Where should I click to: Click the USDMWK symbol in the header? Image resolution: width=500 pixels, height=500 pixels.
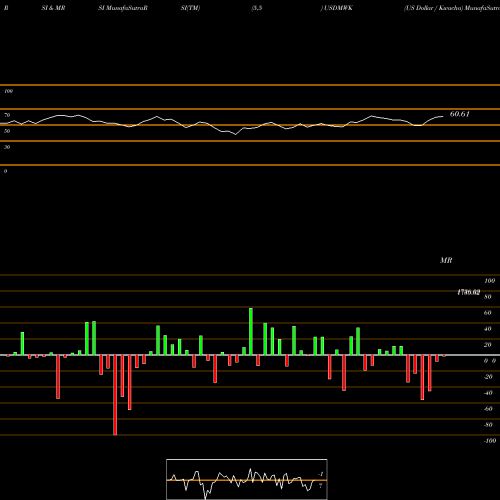(338, 8)
